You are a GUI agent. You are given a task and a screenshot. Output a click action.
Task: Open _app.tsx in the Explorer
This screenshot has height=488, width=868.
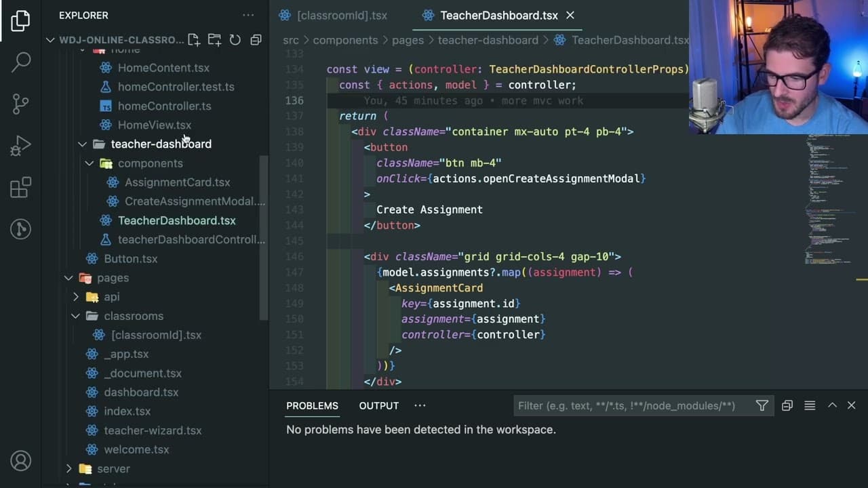click(126, 354)
